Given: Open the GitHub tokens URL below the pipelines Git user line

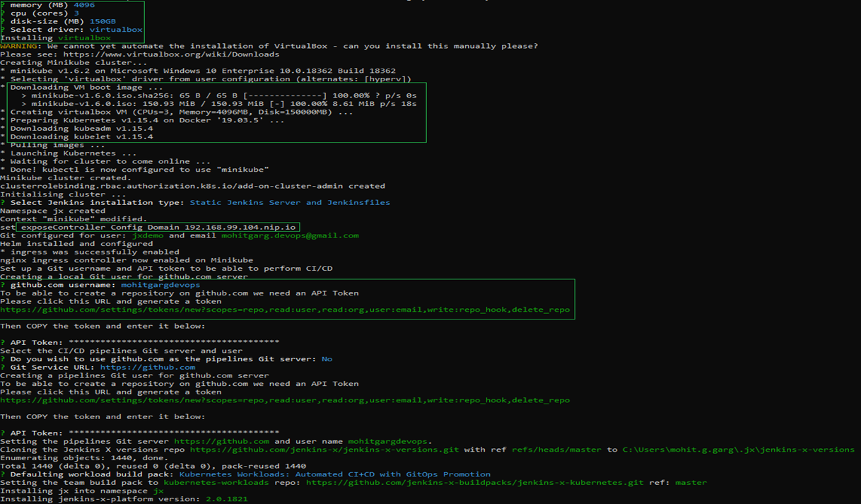Looking at the screenshot, I should (x=285, y=400).
